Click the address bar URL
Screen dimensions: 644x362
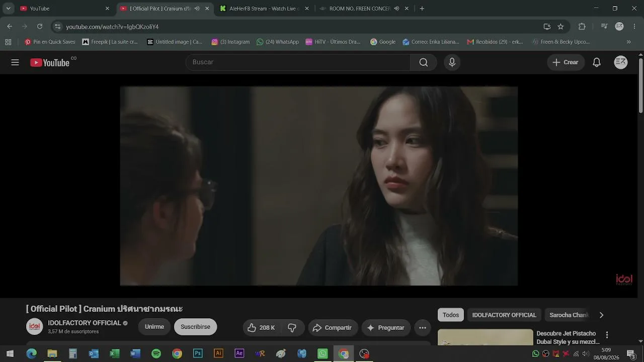point(112,27)
